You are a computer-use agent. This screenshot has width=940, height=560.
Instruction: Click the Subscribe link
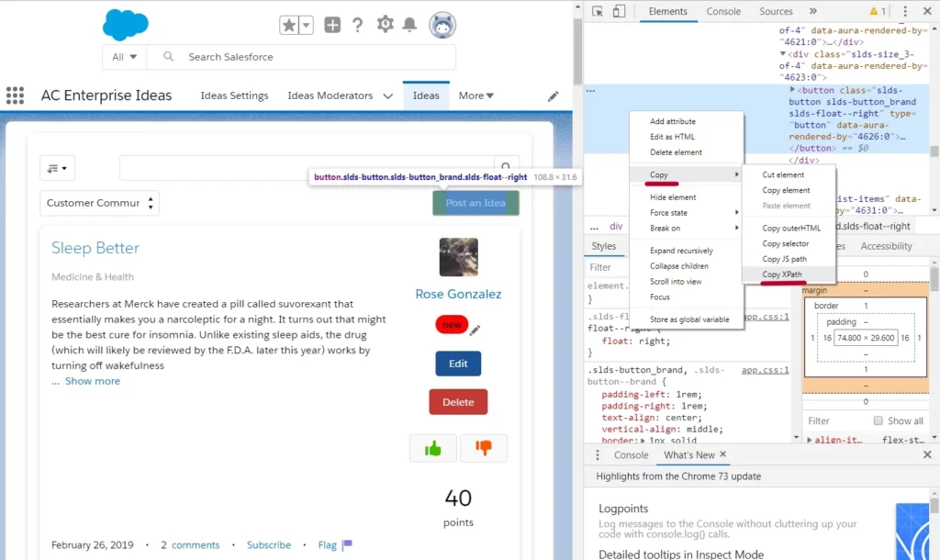point(269,544)
